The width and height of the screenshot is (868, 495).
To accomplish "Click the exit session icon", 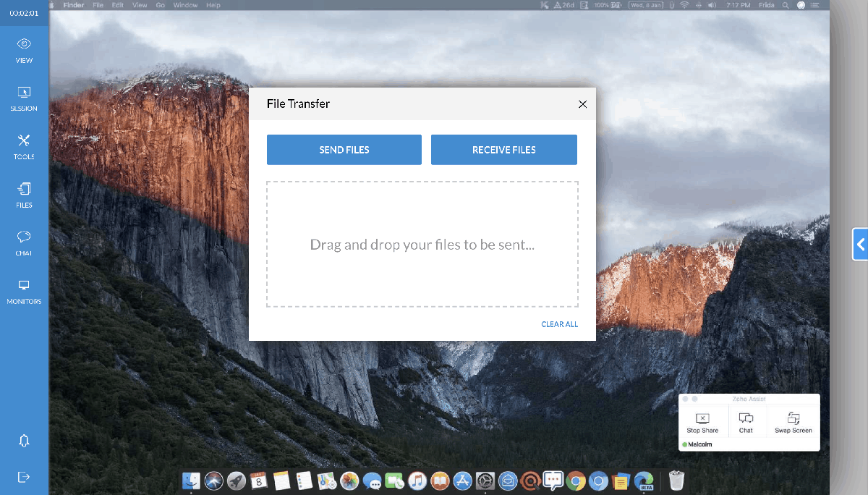I will pos(24,477).
